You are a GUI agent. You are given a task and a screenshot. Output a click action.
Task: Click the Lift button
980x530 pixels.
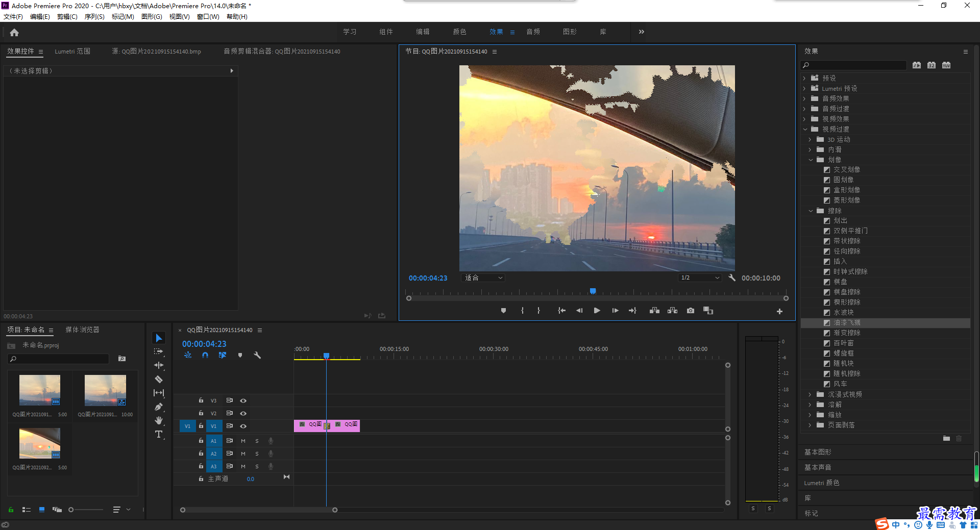(x=654, y=311)
